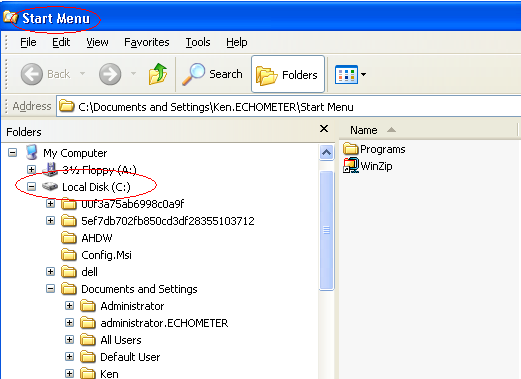
Task: Click the 'AHDW' folder name
Action: coord(97,238)
